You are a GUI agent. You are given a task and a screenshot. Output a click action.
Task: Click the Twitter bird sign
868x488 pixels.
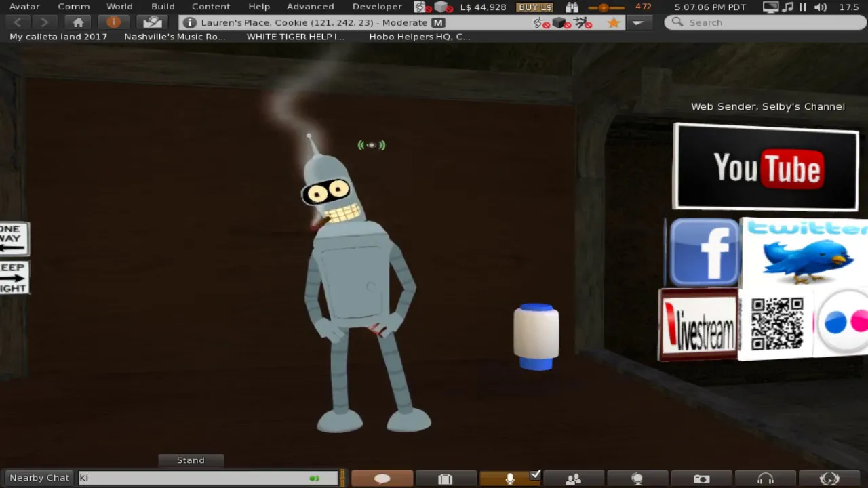click(804, 253)
